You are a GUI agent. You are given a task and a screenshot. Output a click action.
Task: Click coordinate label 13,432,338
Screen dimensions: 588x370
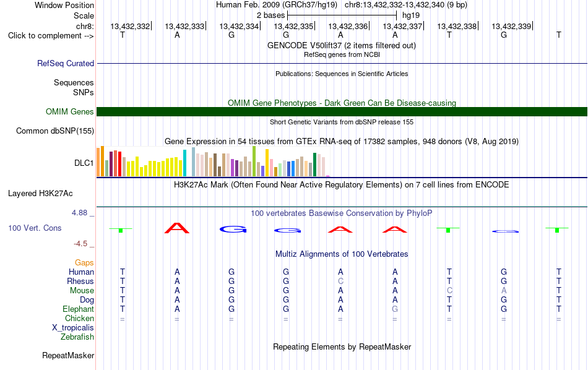click(x=457, y=26)
